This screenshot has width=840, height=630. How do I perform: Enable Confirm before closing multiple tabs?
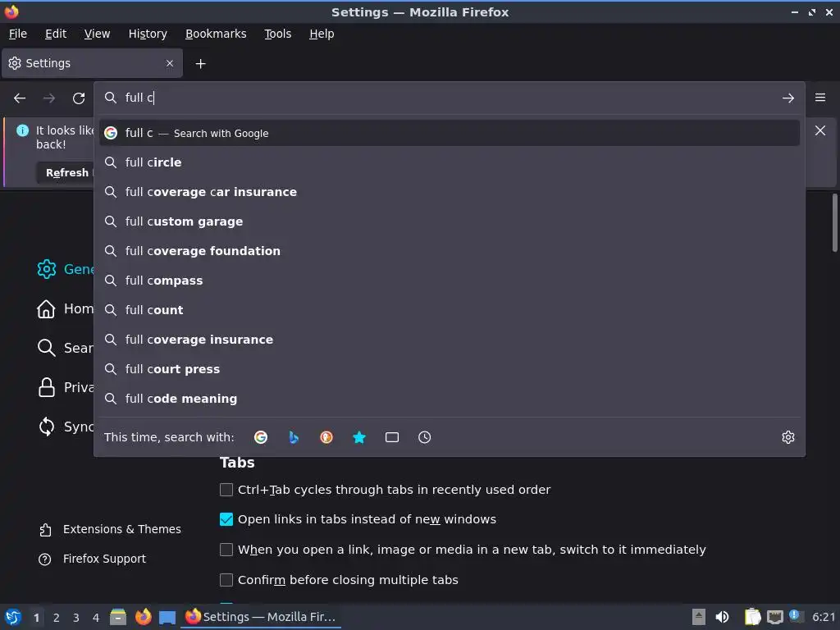click(x=226, y=580)
